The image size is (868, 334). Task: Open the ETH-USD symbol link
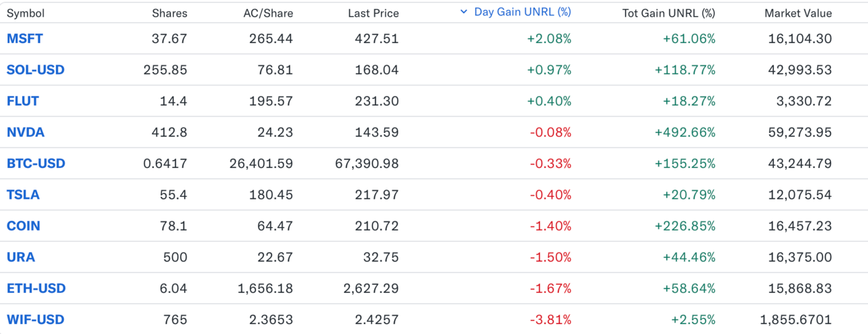point(36,288)
